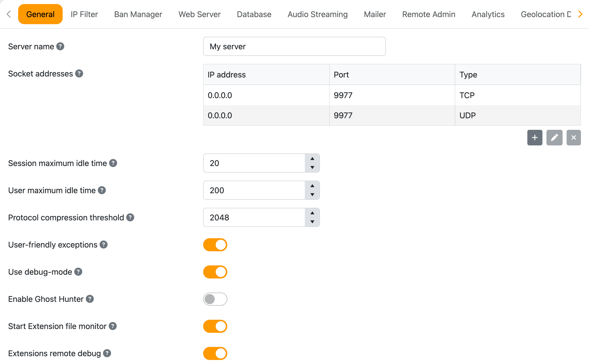Click the add socket address plus icon
589x364 pixels.
coord(535,138)
